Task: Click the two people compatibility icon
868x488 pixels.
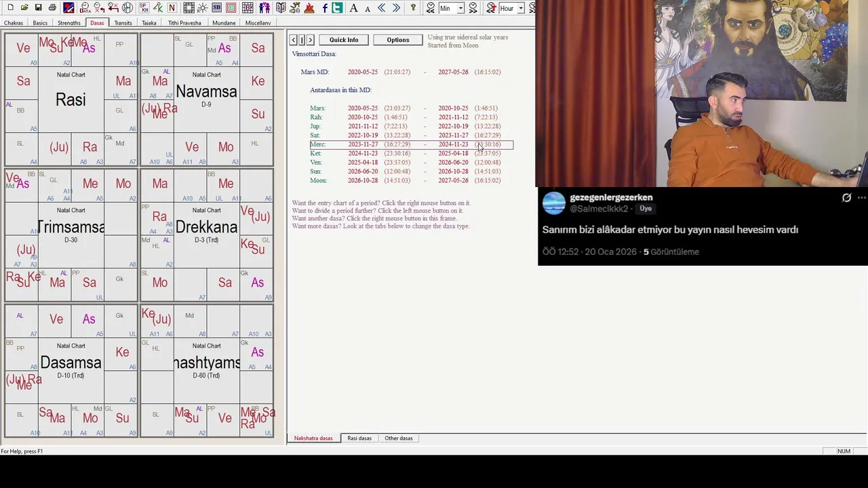Action: (x=264, y=7)
